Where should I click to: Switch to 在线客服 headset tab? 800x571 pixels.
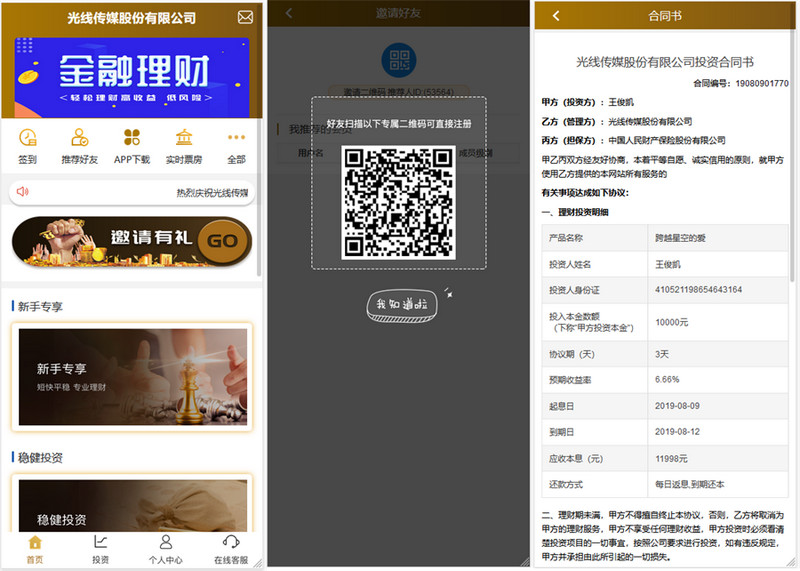[231, 549]
